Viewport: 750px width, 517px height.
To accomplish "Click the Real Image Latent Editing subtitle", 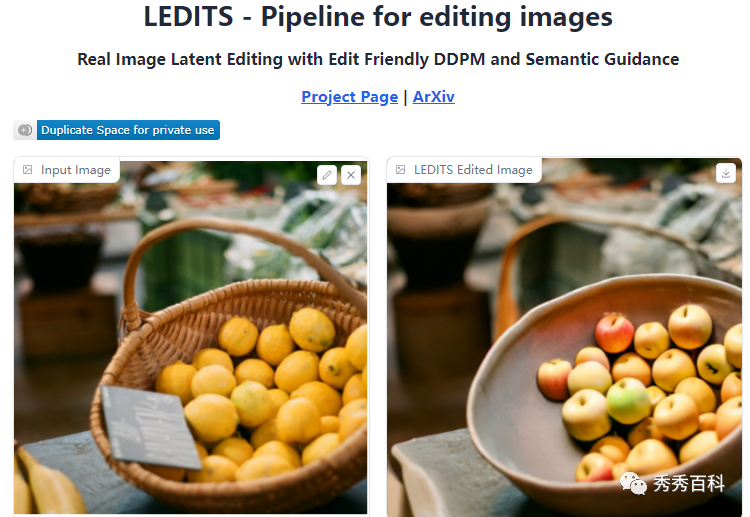I will coord(378,59).
